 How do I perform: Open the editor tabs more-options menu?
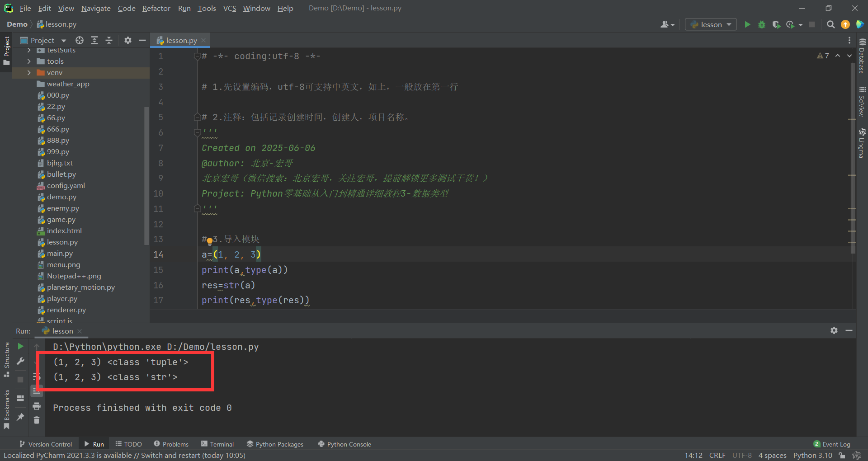[x=849, y=40]
